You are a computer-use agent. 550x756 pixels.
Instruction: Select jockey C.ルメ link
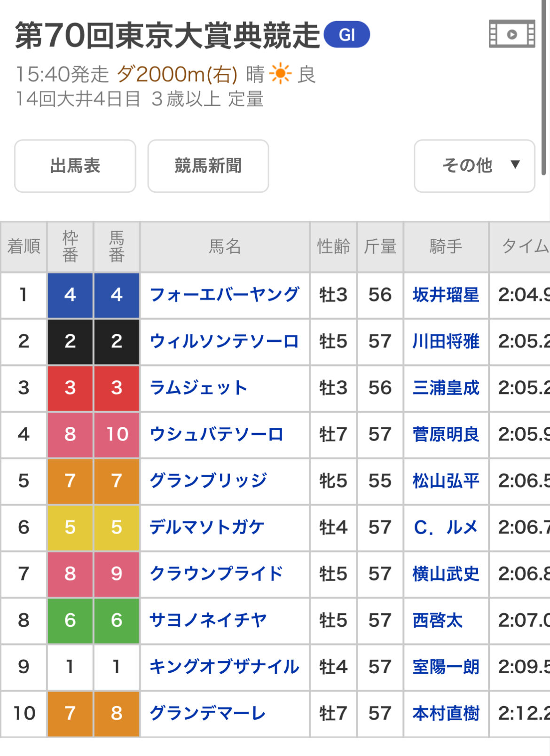(x=446, y=527)
